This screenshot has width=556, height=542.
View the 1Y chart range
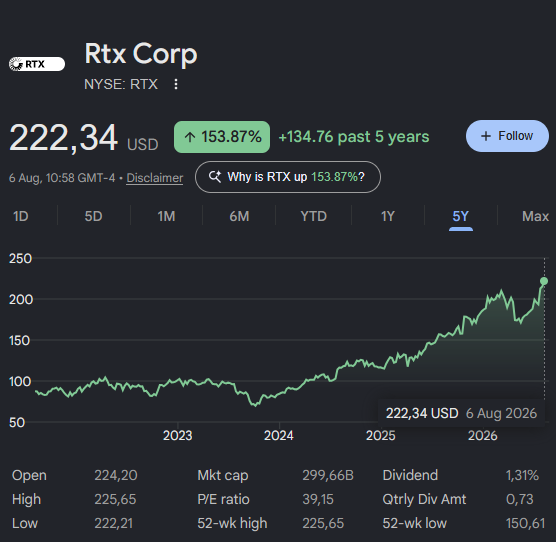pyautogui.click(x=388, y=216)
